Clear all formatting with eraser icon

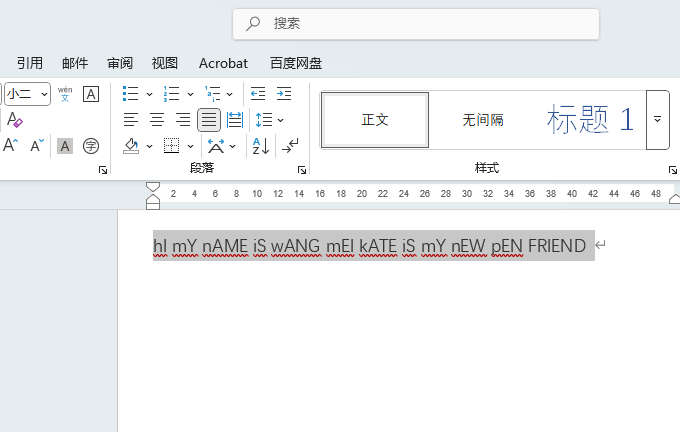click(14, 120)
